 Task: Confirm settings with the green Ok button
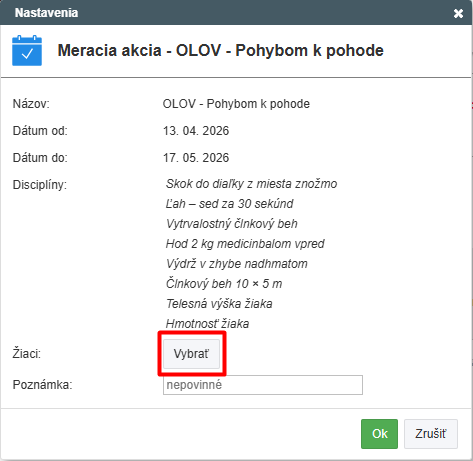[379, 434]
